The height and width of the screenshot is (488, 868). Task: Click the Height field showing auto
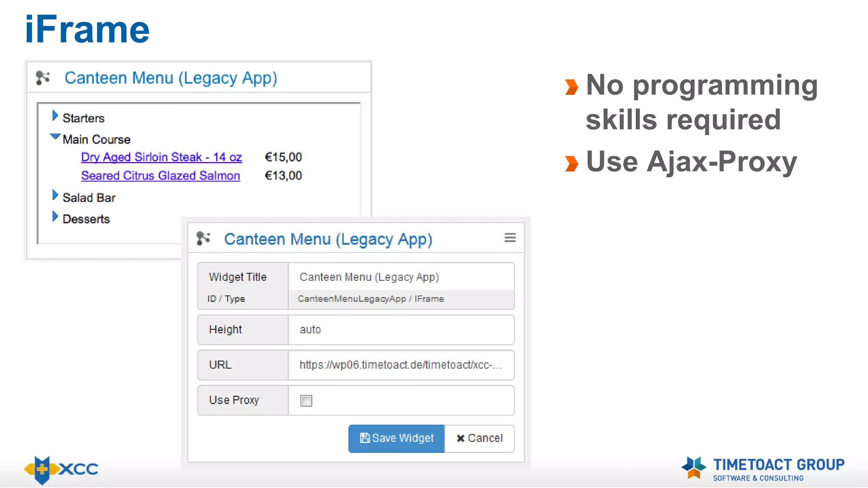(401, 330)
